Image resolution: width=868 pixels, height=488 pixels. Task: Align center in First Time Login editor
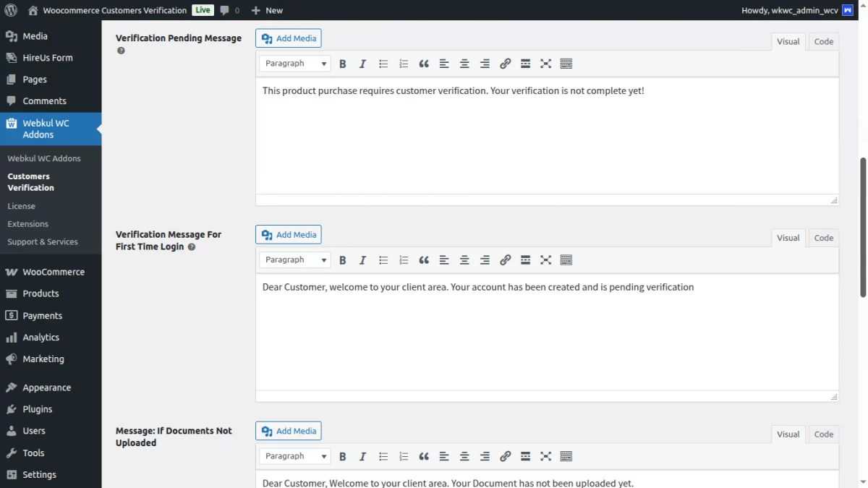[x=464, y=260]
